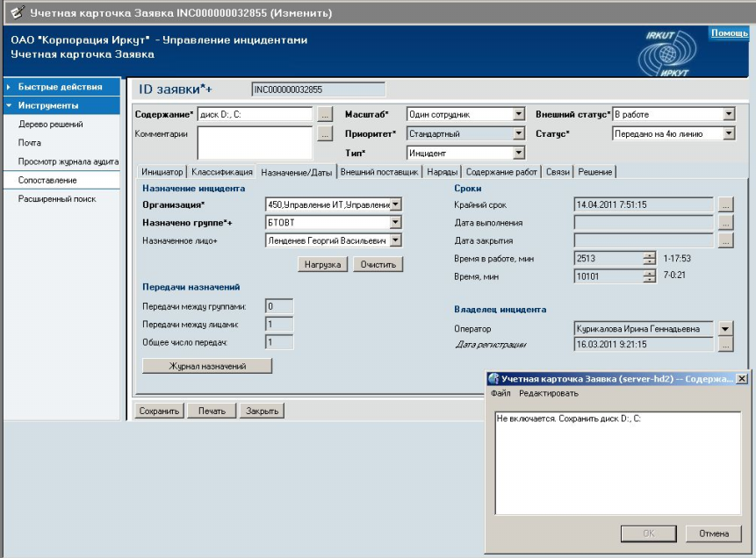This screenshot has height=558, width=756.
Task: Switch to the Внешний поставщик tab
Action: [379, 172]
